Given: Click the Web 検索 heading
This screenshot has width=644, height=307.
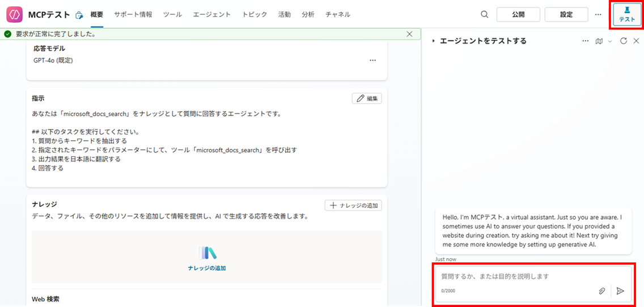Looking at the screenshot, I should [46, 299].
